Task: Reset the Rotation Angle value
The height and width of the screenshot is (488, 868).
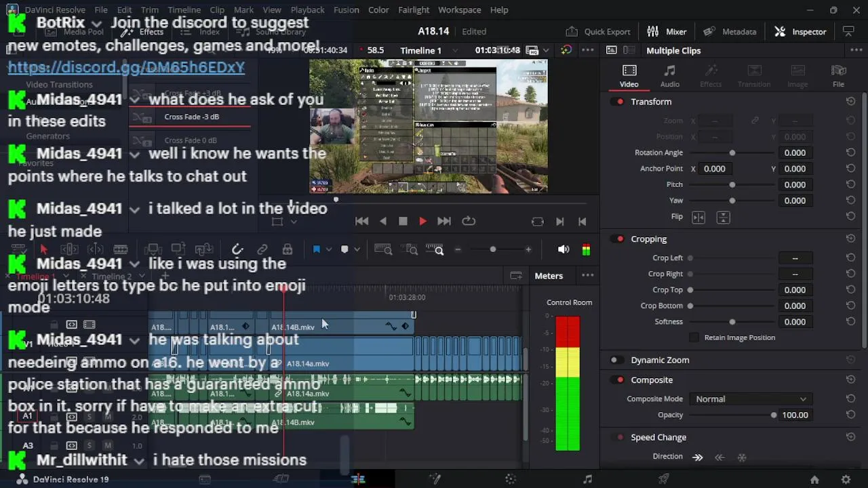Action: pyautogui.click(x=850, y=152)
